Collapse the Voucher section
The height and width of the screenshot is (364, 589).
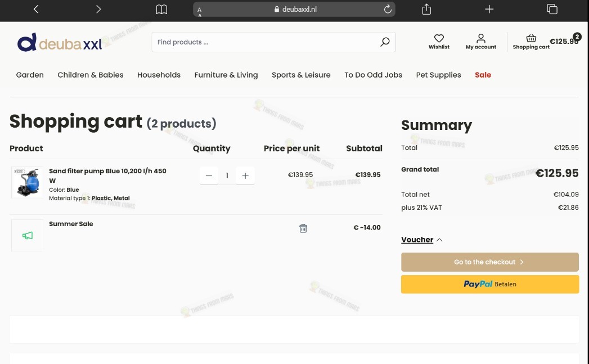(x=422, y=240)
